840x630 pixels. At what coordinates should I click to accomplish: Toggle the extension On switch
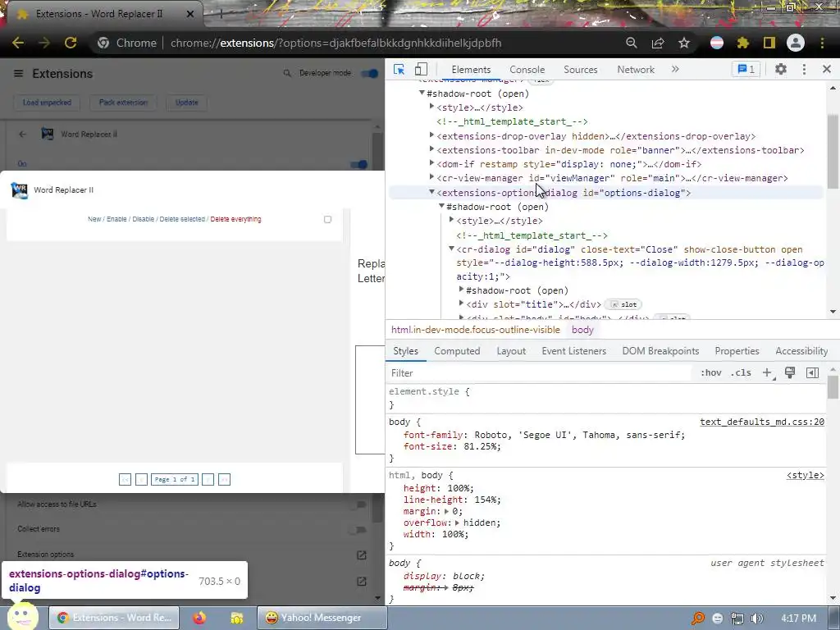[x=359, y=164]
